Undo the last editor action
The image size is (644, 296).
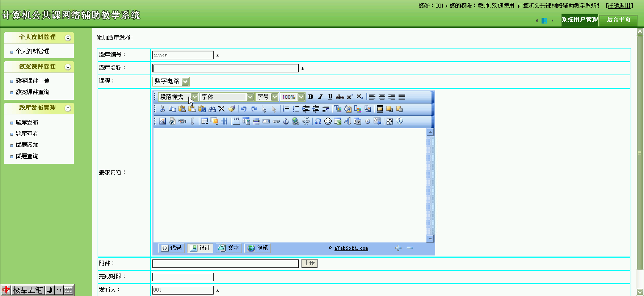click(x=244, y=109)
